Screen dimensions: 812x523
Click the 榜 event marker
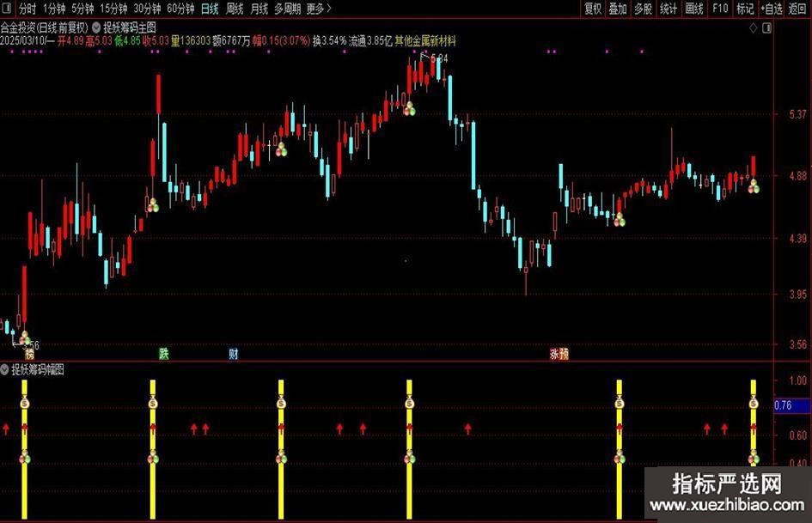[x=29, y=354]
